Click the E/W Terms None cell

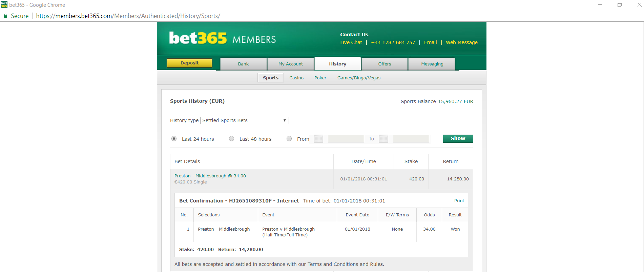(x=397, y=232)
